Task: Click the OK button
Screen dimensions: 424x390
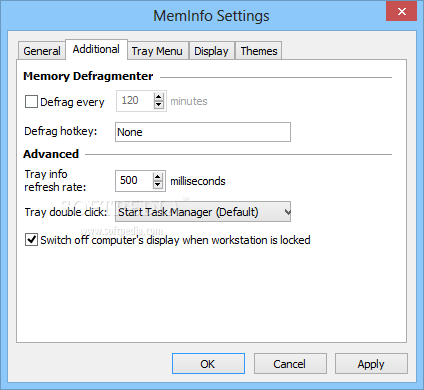Action: click(208, 364)
